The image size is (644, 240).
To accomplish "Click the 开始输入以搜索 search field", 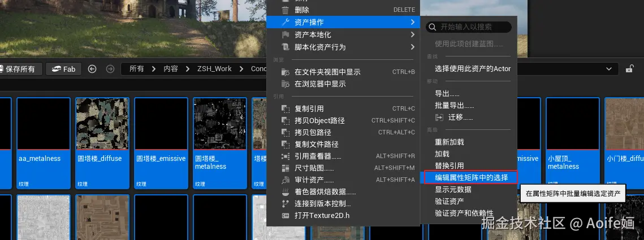I will click(x=469, y=27).
